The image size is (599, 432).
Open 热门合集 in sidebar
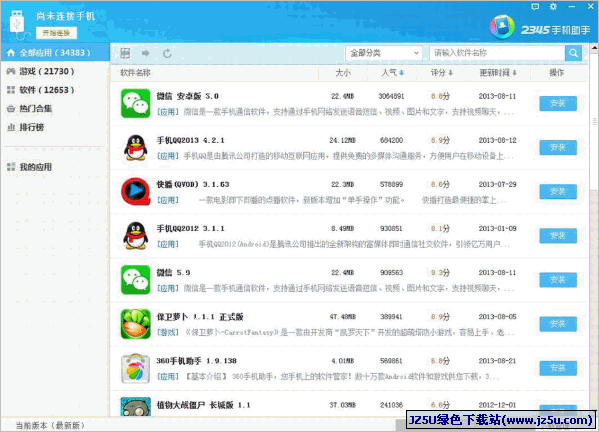coord(55,108)
